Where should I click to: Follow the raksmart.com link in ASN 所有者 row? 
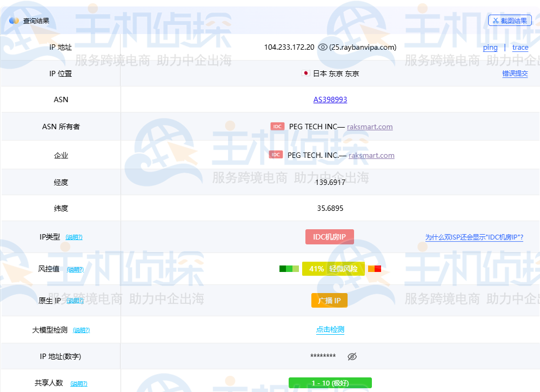point(370,127)
